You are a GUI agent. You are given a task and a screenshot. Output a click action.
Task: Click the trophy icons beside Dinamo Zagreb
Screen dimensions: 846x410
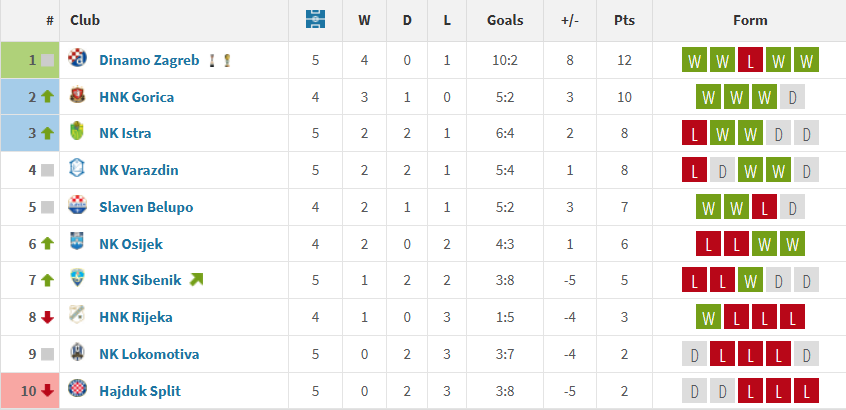click(x=220, y=60)
